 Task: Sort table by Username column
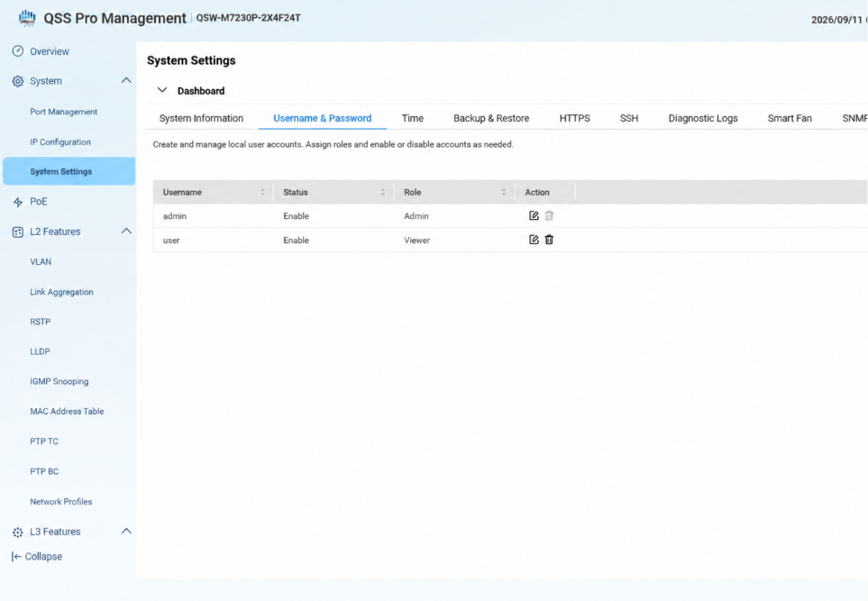pyautogui.click(x=262, y=192)
